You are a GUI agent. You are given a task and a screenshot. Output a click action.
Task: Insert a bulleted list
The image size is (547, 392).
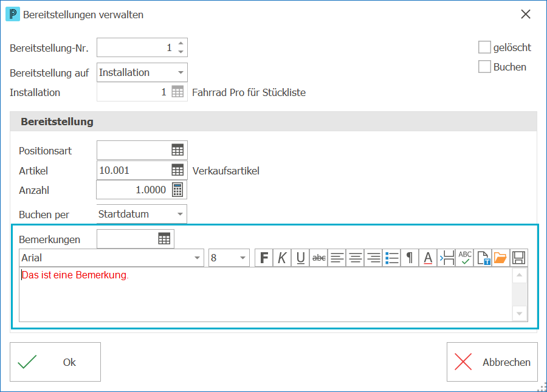point(392,258)
